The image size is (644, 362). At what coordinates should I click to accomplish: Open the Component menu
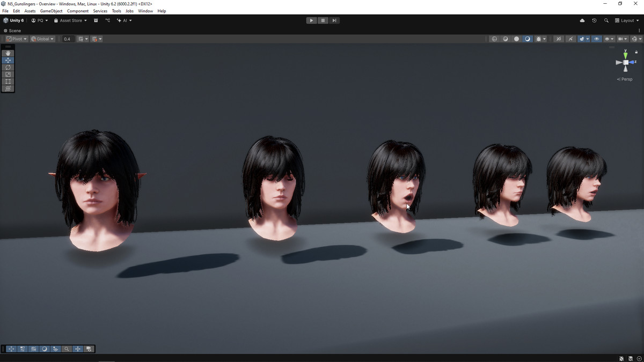point(78,11)
